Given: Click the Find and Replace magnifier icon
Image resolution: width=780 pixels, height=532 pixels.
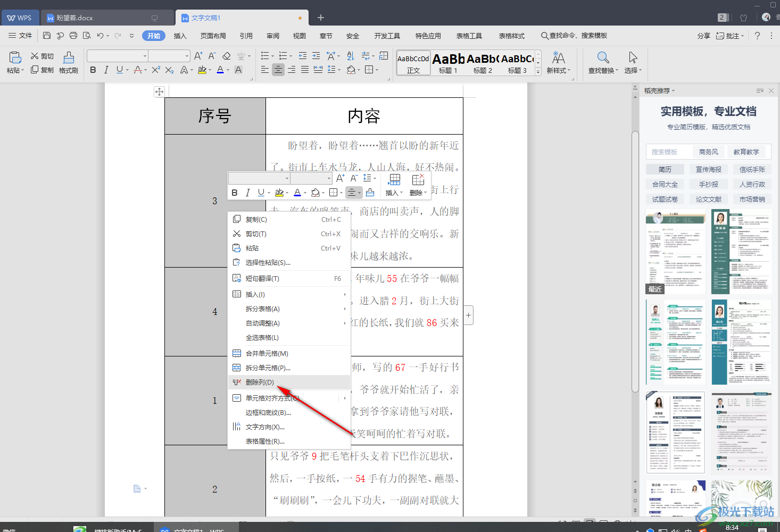Looking at the screenshot, I should 603,57.
